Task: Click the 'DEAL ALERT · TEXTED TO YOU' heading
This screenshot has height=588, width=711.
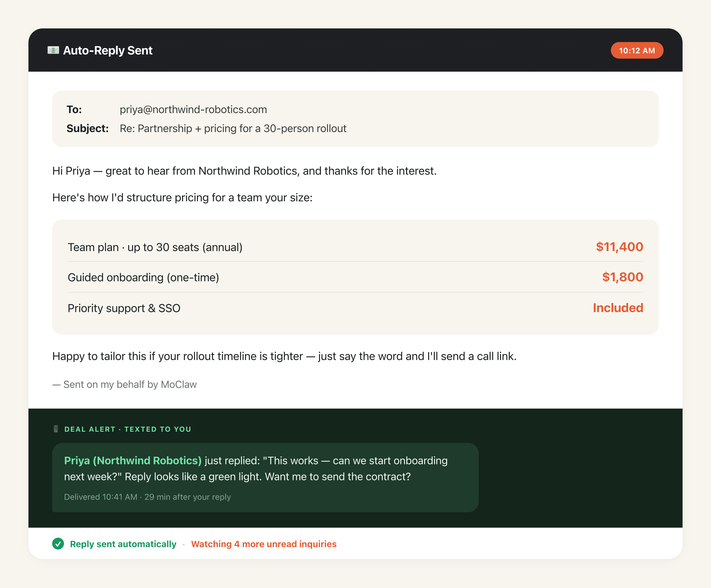Action: [128, 429]
